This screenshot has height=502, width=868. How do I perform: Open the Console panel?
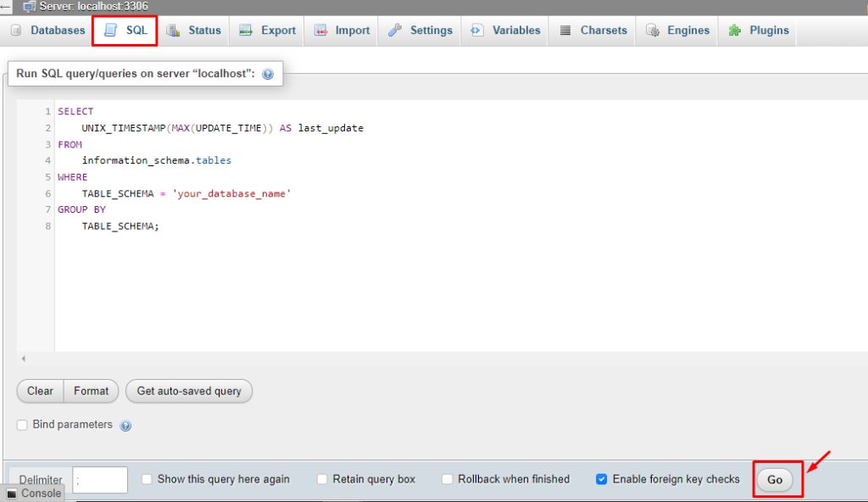(x=34, y=493)
